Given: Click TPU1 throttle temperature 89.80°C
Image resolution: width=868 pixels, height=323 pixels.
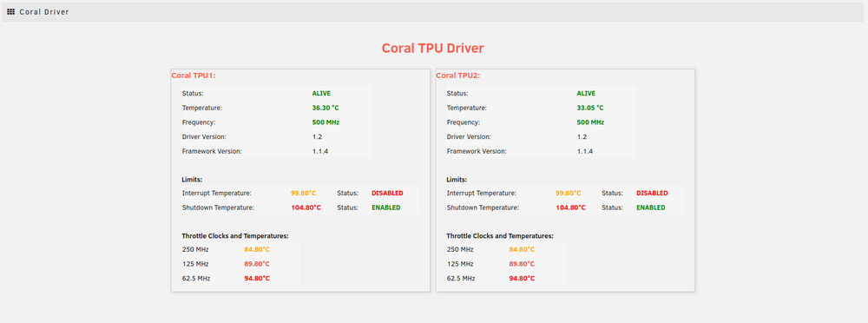Looking at the screenshot, I should 257,264.
